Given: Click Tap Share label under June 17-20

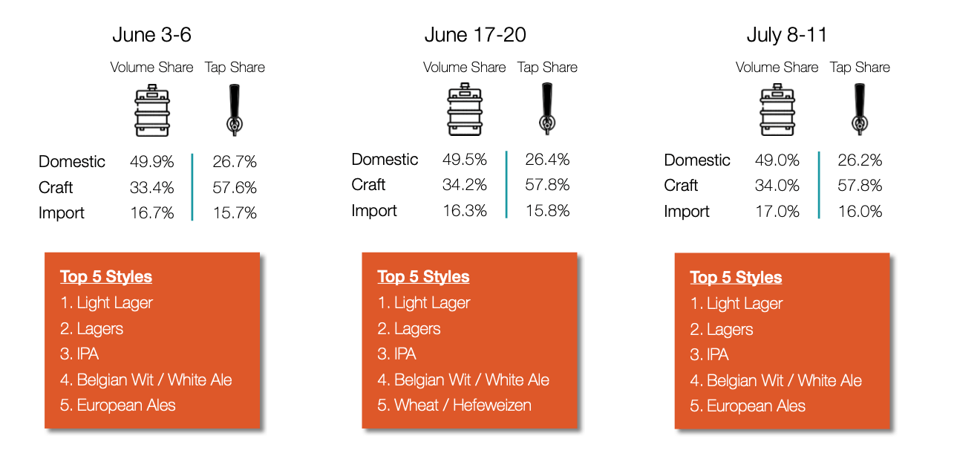Looking at the screenshot, I should pos(548,67).
